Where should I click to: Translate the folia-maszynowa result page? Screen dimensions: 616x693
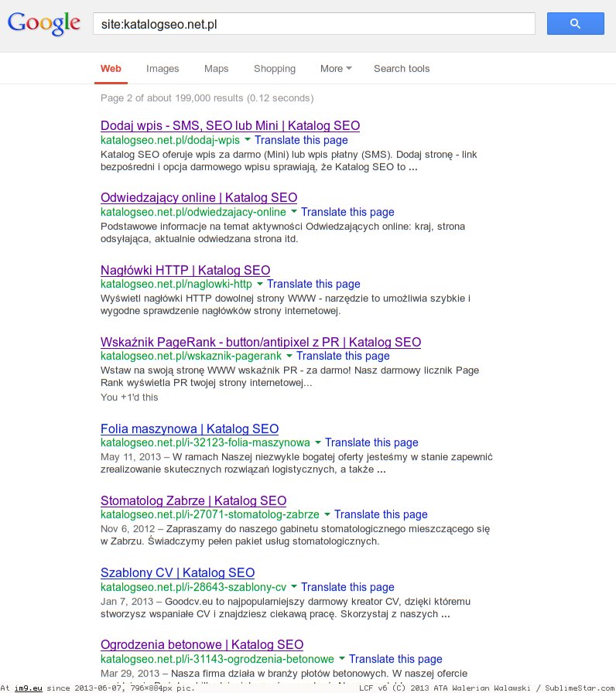point(371,443)
